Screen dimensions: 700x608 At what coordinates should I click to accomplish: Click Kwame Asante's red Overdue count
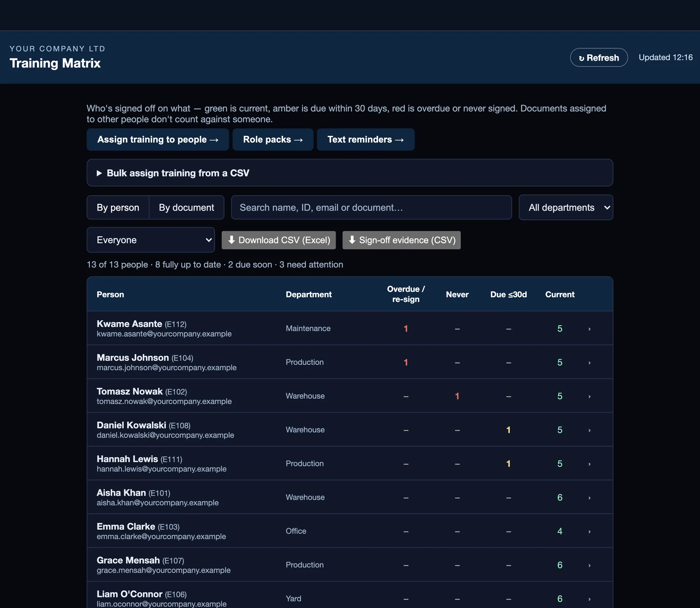coord(406,329)
